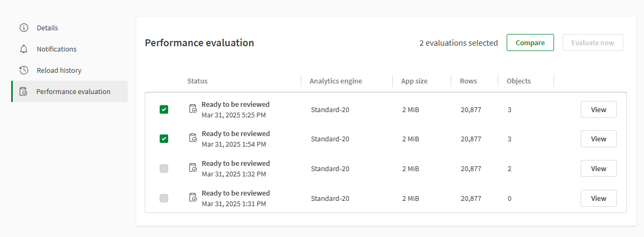Tick the checkbox for 1:31 PM evaluation
This screenshot has height=237, width=644.
(x=164, y=198)
